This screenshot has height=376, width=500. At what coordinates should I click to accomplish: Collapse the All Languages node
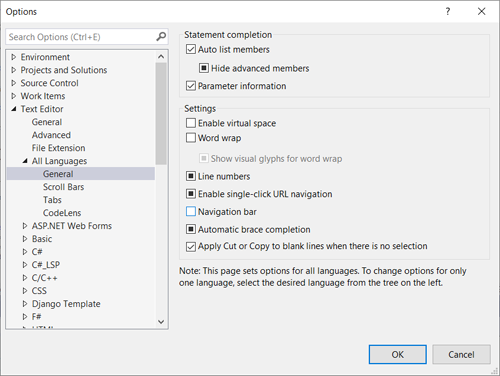[25, 161]
